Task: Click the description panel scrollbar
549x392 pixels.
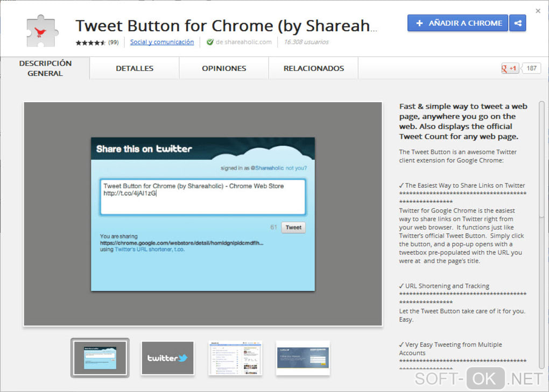Action: pos(541,234)
